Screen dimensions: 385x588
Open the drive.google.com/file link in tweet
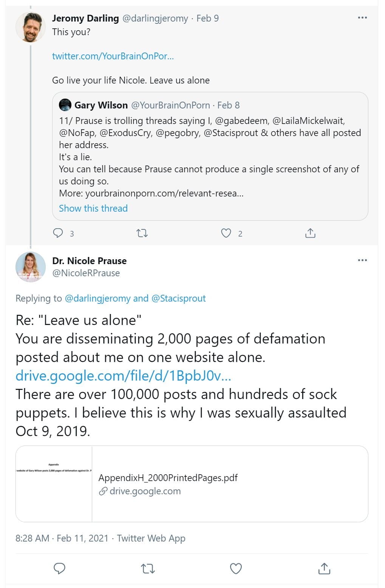[123, 376]
